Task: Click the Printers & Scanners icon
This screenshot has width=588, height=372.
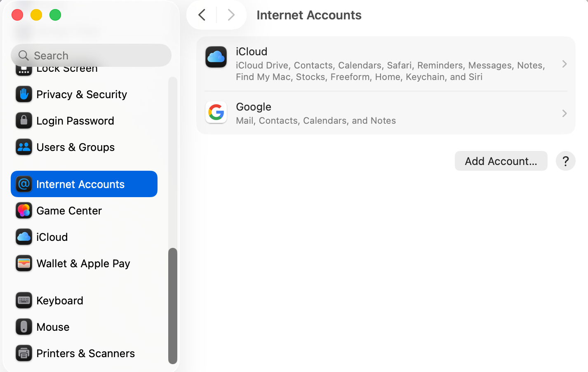Action: (24, 353)
